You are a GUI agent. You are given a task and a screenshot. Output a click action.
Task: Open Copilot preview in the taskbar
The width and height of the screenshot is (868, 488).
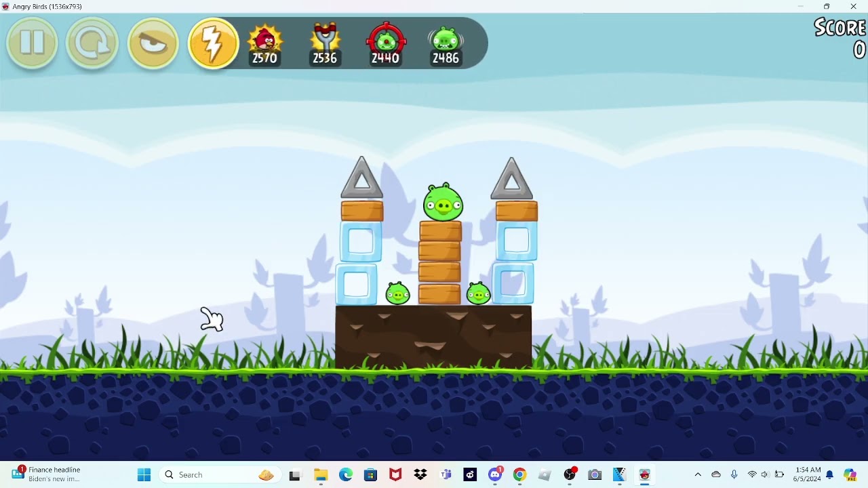pos(850,474)
